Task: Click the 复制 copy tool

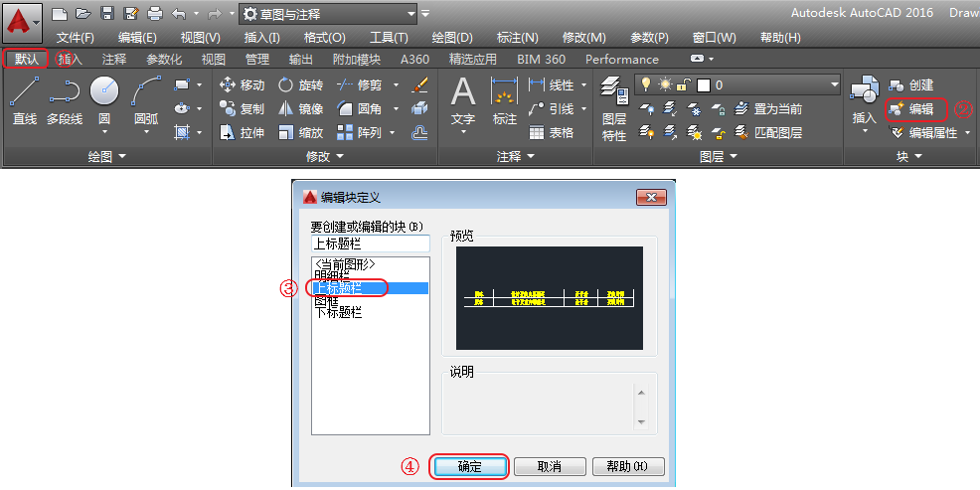Action: click(243, 108)
